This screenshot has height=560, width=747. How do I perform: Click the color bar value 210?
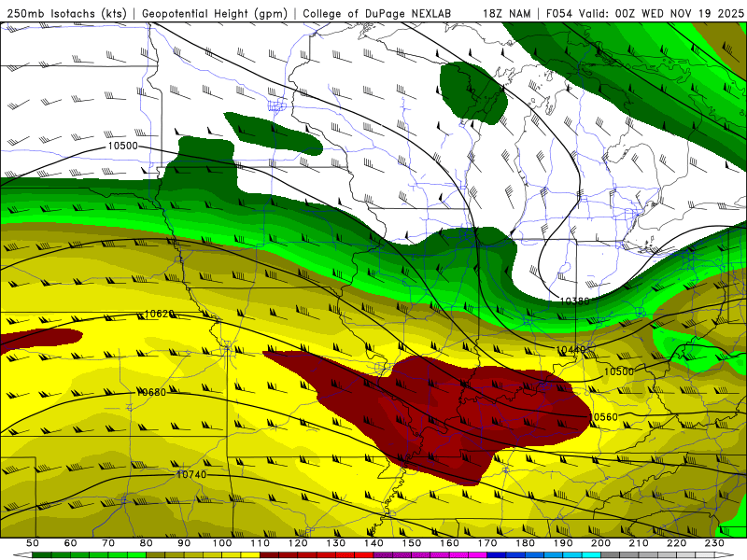click(x=639, y=543)
